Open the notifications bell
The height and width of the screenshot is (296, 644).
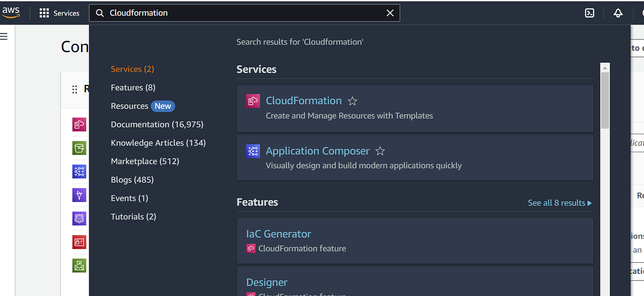[617, 13]
